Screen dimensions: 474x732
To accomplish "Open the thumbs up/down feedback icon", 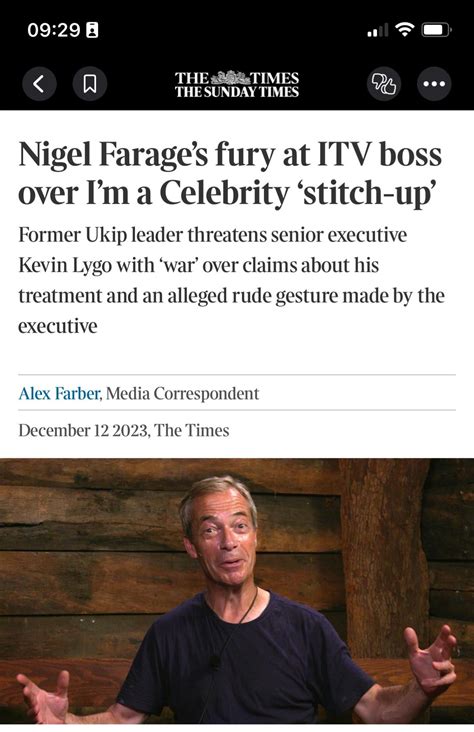I will [x=384, y=84].
